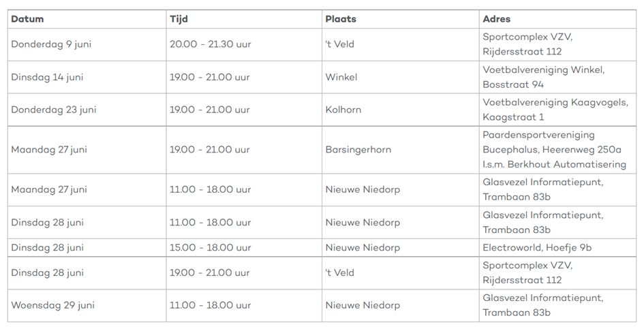This screenshot has width=644, height=331.
Task: Select the Donderdag 23 juni date cell
Action: [54, 110]
